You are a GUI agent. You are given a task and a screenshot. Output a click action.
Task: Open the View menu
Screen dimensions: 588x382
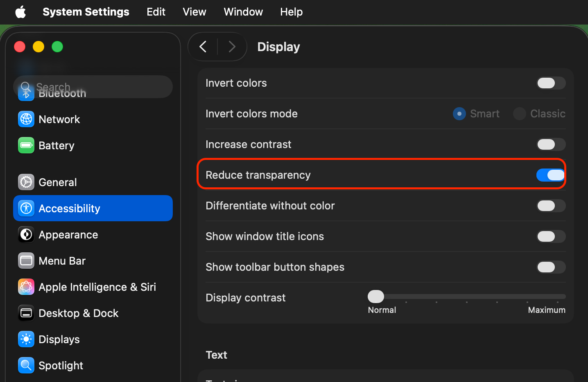coord(194,12)
